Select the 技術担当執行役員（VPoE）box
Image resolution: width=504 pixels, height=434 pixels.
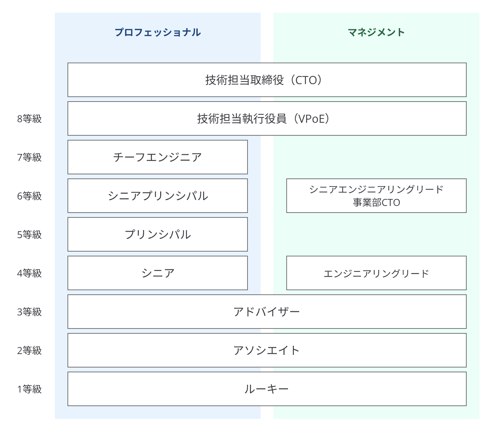point(267,118)
